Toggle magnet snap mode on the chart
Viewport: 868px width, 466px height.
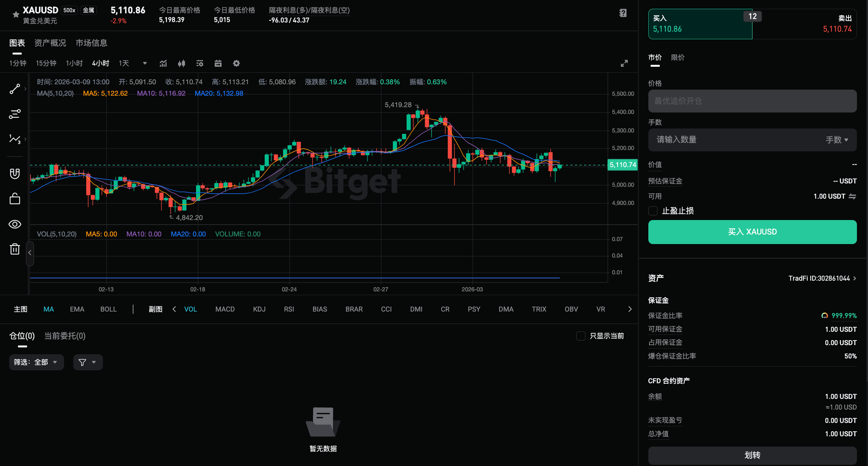pyautogui.click(x=14, y=174)
